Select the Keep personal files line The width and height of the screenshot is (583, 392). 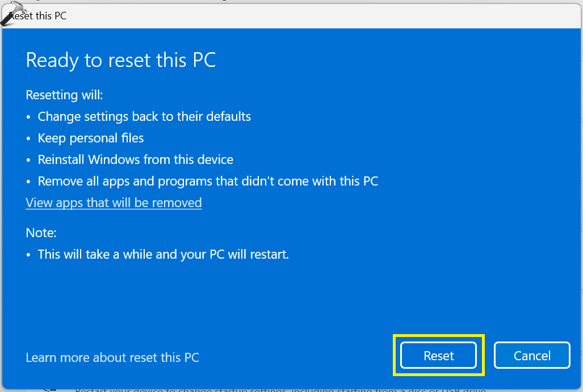(x=91, y=138)
